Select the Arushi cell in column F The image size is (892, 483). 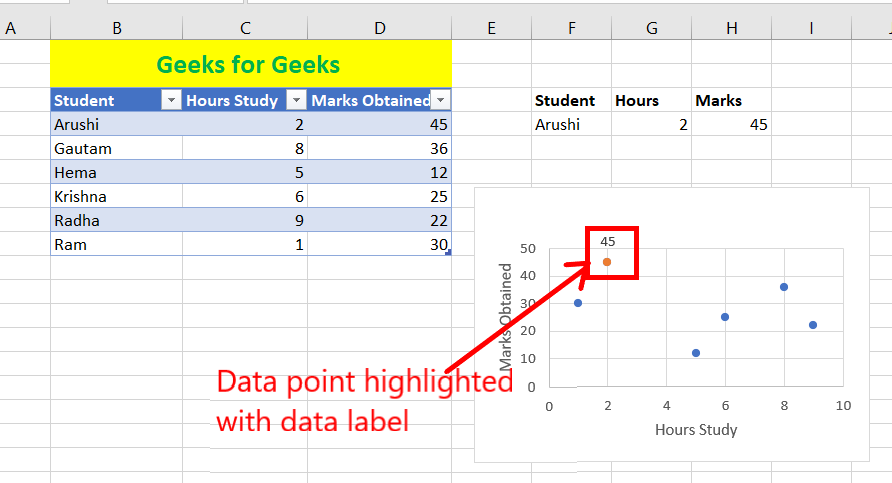[x=572, y=124]
